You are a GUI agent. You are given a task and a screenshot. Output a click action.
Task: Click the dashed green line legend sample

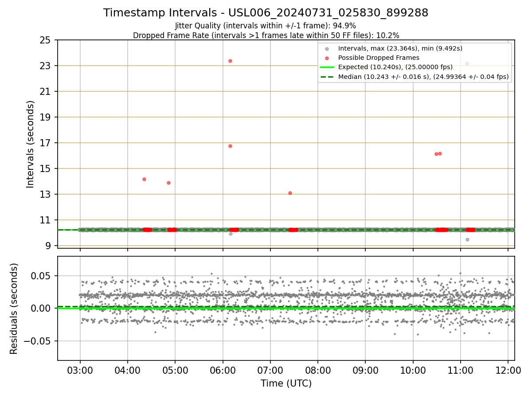[x=327, y=77]
